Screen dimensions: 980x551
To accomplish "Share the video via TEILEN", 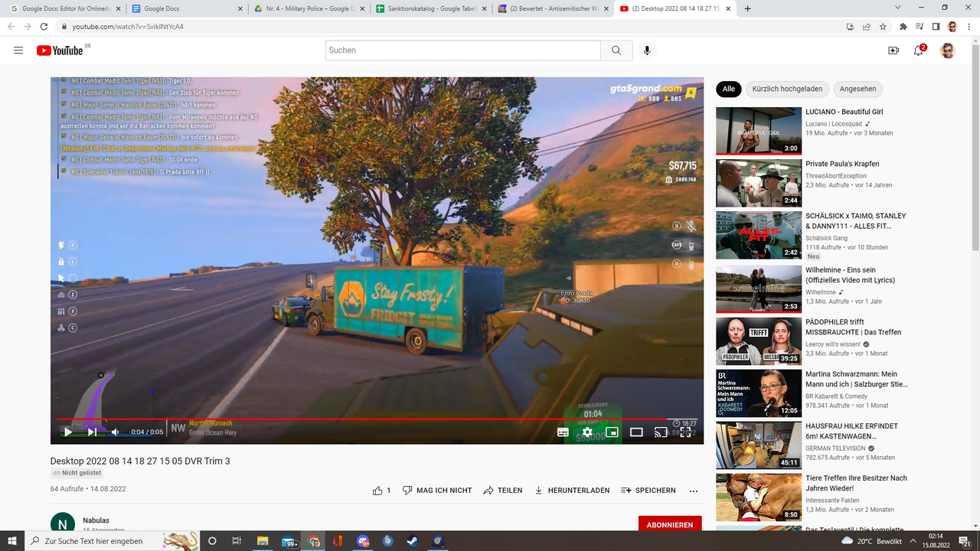I will click(x=503, y=491).
